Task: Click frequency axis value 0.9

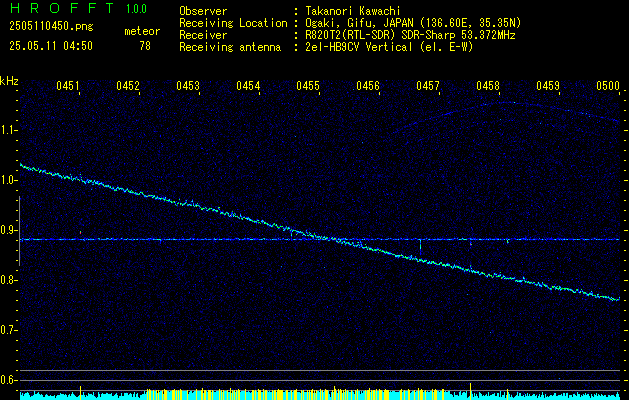Action: pos(8,230)
